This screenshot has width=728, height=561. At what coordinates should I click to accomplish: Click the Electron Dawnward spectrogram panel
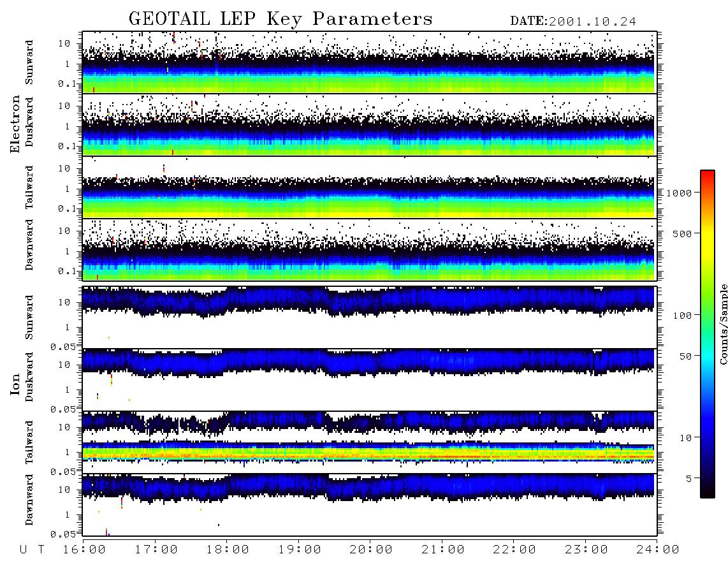[370, 249]
